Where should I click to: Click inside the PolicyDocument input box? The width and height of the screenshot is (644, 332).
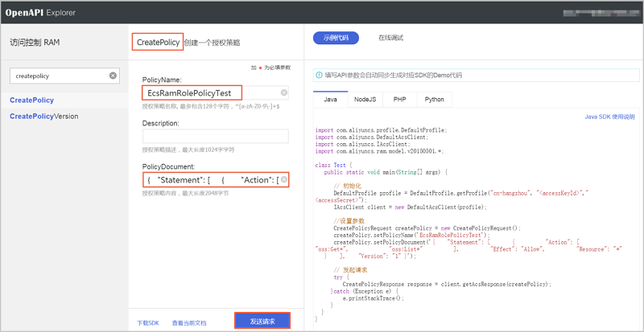tap(209, 179)
